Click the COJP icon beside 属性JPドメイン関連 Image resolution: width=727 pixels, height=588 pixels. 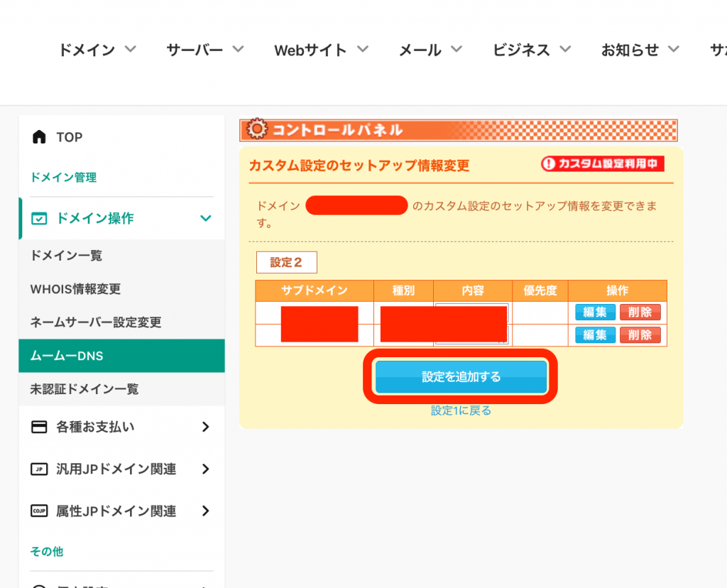tap(40, 511)
